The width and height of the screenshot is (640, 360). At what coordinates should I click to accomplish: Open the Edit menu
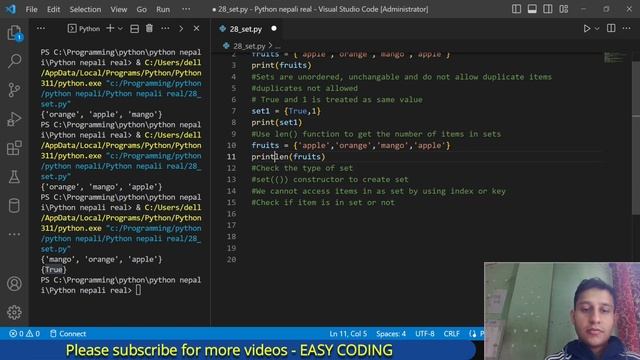(53, 9)
